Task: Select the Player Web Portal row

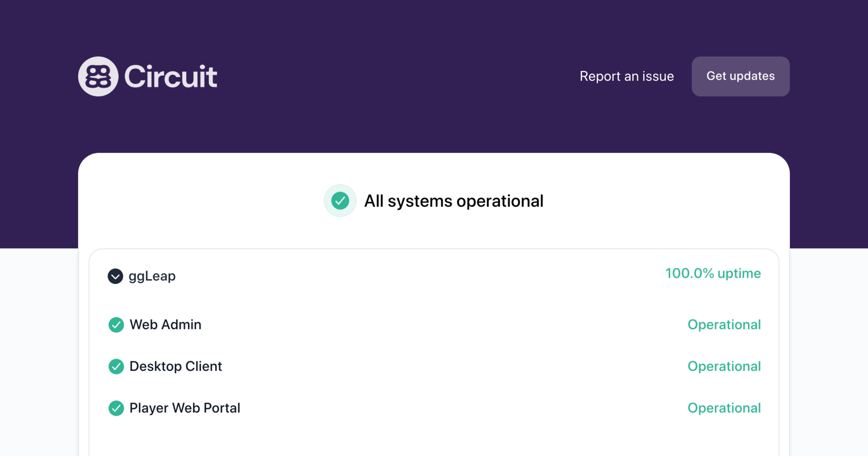Action: [434, 408]
